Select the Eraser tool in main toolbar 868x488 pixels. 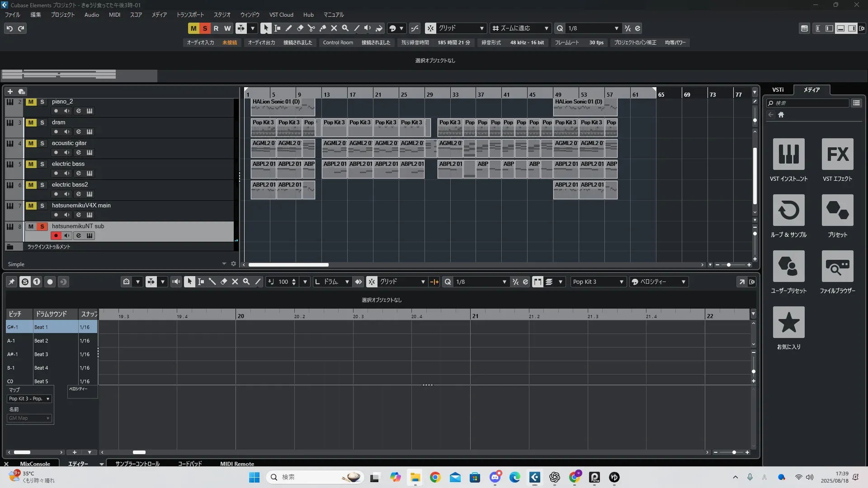300,28
